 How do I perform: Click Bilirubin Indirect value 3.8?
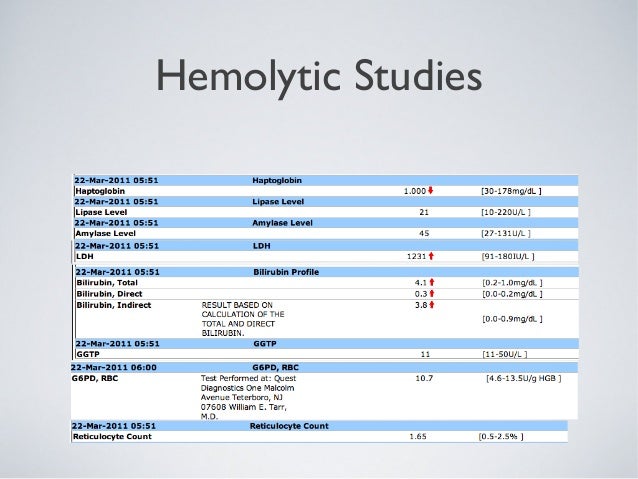coord(420,305)
